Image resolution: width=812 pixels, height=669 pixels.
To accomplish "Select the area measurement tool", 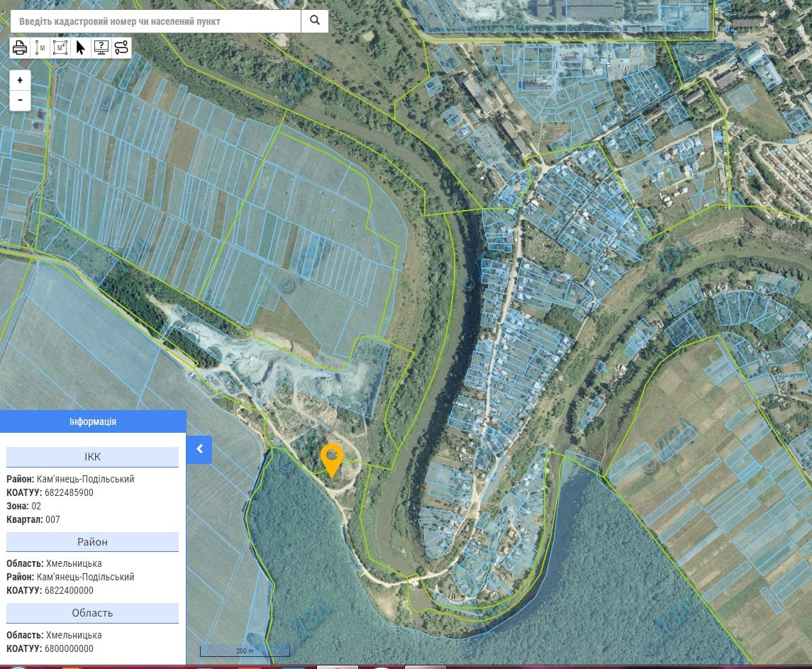I will point(60,48).
